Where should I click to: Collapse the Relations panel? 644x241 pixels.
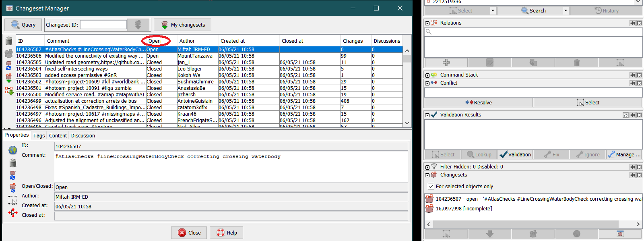coord(427,23)
